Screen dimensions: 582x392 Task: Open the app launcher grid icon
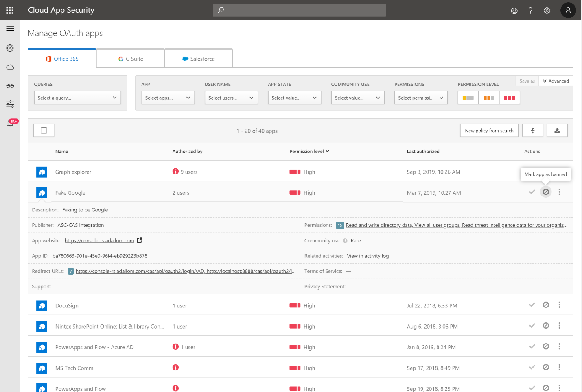coord(10,10)
